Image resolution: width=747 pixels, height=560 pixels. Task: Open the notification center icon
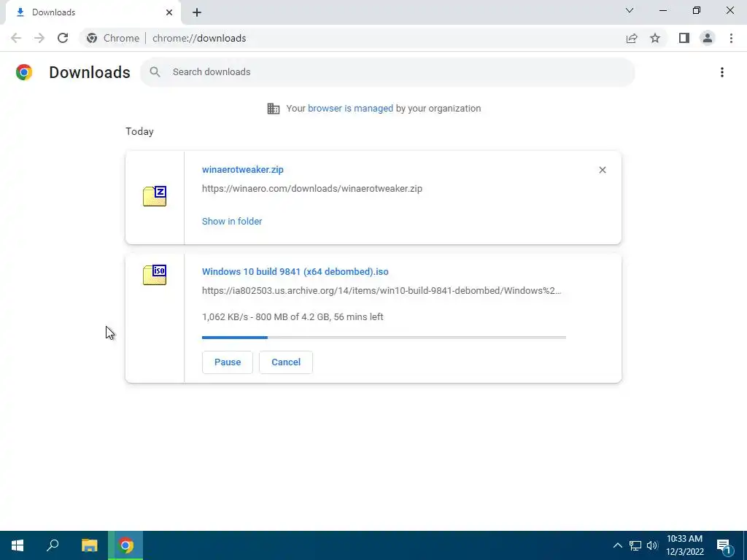click(724, 545)
